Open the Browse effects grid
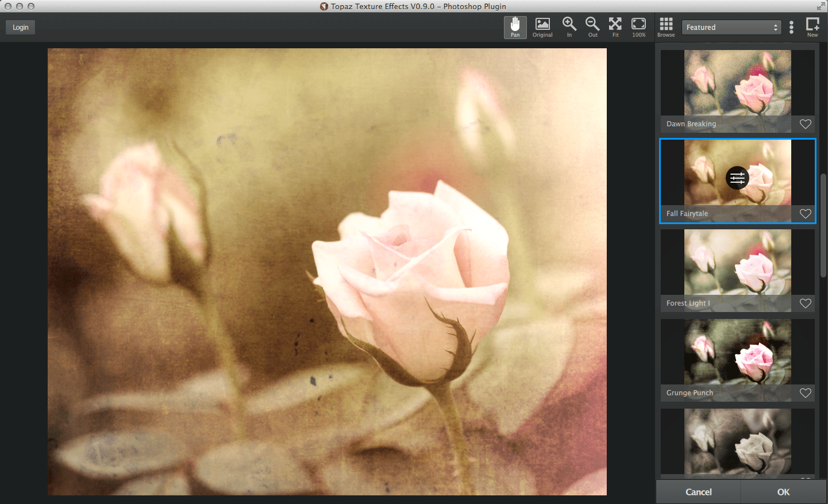Image resolution: width=828 pixels, height=504 pixels. 665,27
